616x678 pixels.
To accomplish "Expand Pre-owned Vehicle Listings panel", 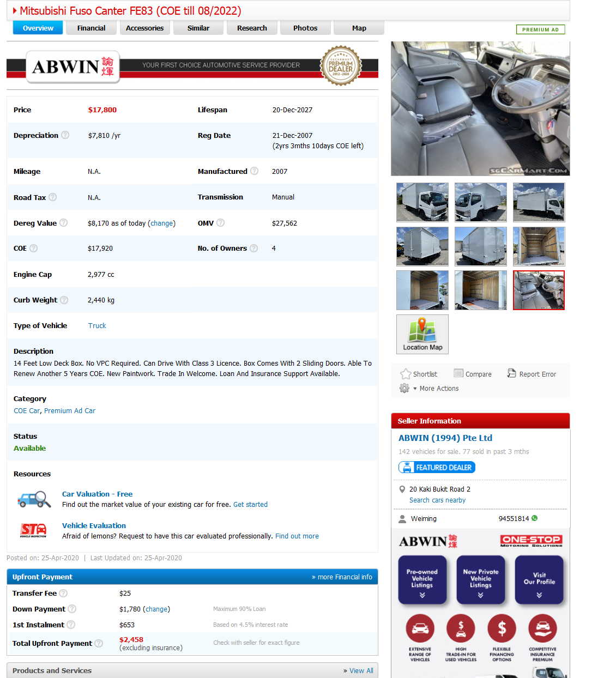I will pyautogui.click(x=422, y=580).
